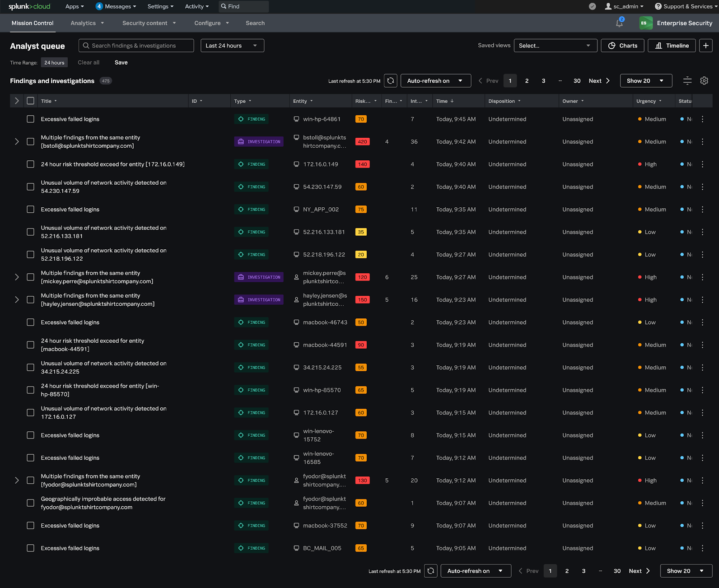Image resolution: width=719 pixels, height=588 pixels.
Task: Open row actions for BC_MAIL_005 finding
Action: tap(702, 548)
